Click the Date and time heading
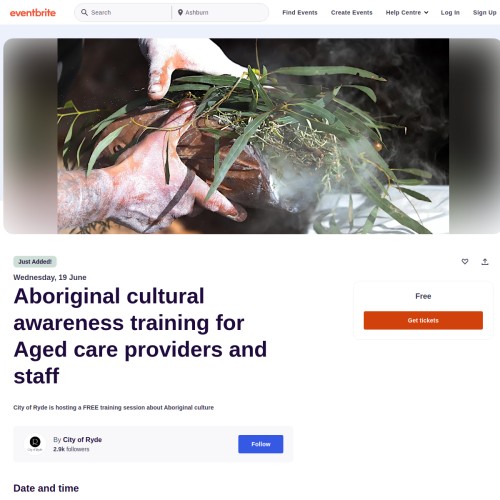 click(46, 488)
